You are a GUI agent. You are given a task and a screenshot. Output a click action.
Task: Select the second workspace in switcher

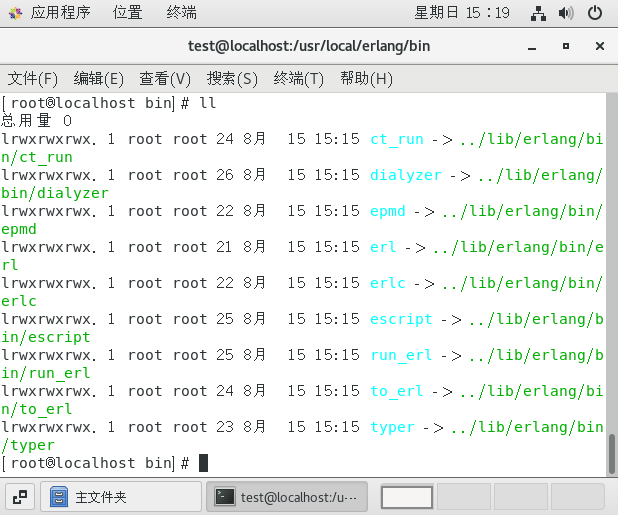tap(464, 497)
